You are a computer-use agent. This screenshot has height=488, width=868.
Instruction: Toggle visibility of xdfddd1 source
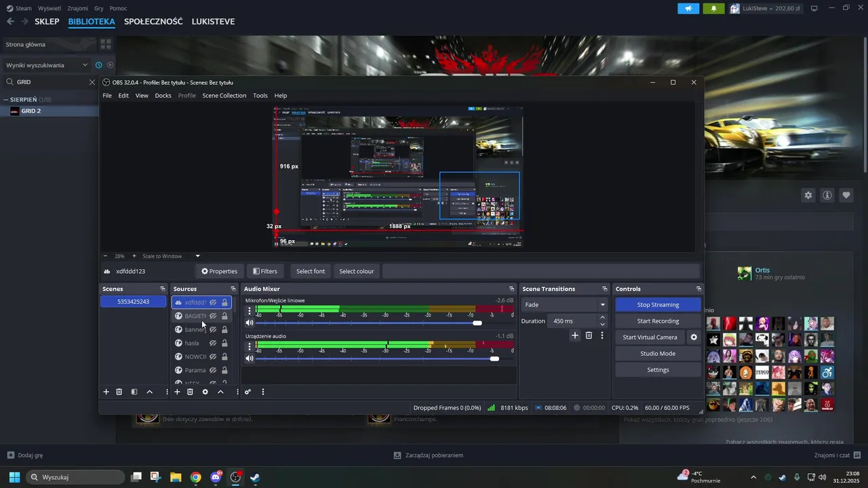coord(213,302)
